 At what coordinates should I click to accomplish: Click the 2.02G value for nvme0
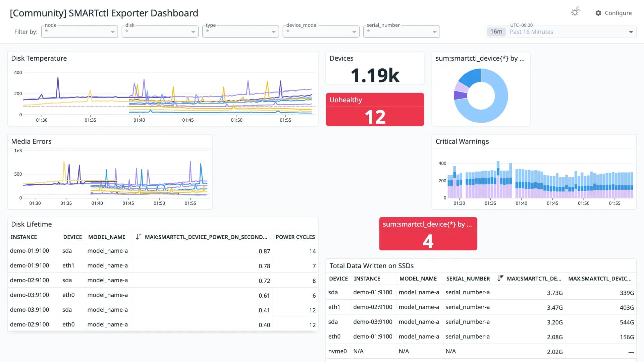(x=555, y=352)
